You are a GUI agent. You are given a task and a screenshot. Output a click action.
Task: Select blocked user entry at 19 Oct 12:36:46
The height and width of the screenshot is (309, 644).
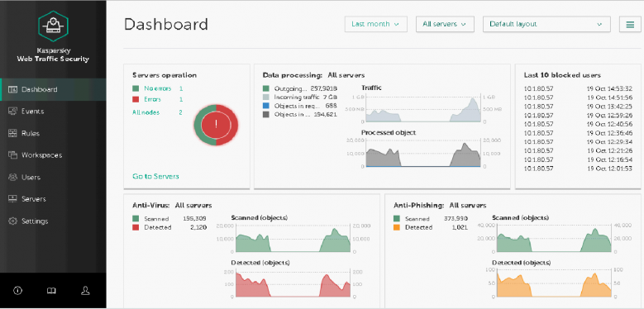point(578,133)
